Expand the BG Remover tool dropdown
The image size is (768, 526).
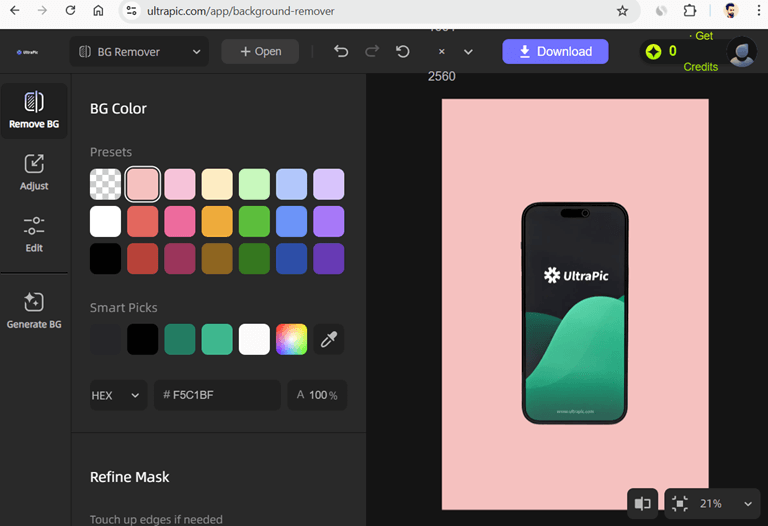[139, 51]
